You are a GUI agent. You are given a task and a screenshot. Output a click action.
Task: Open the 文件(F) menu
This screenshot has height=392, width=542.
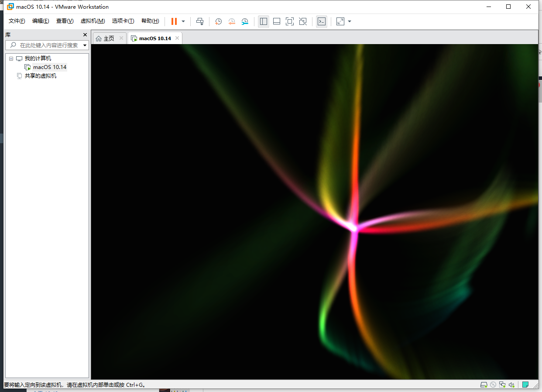(x=17, y=21)
